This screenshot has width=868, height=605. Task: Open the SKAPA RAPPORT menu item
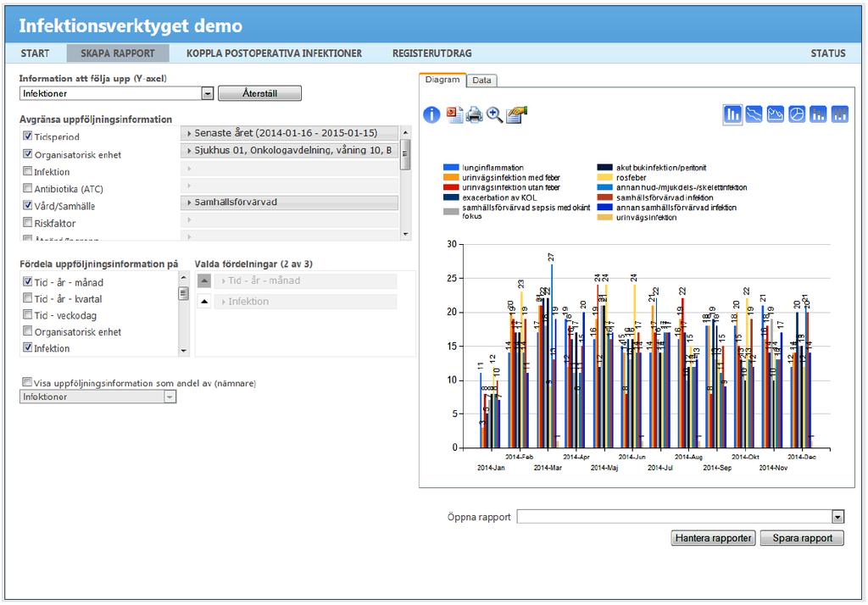118,53
